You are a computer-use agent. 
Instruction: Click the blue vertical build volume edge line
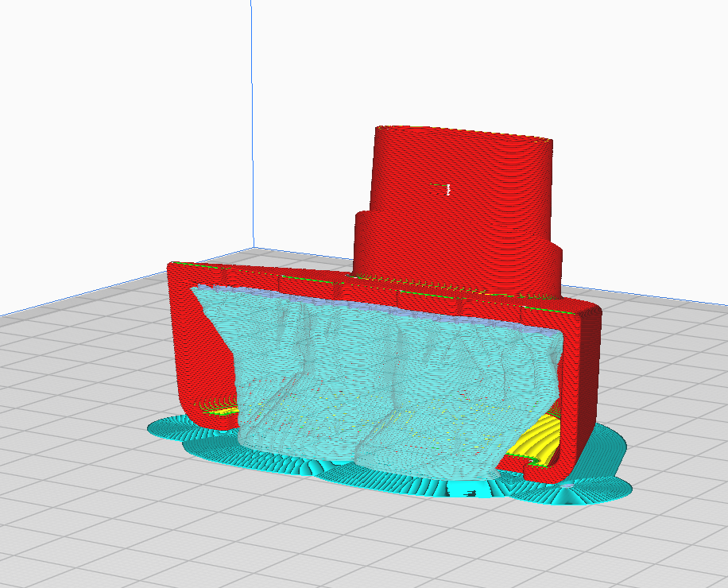click(x=253, y=119)
